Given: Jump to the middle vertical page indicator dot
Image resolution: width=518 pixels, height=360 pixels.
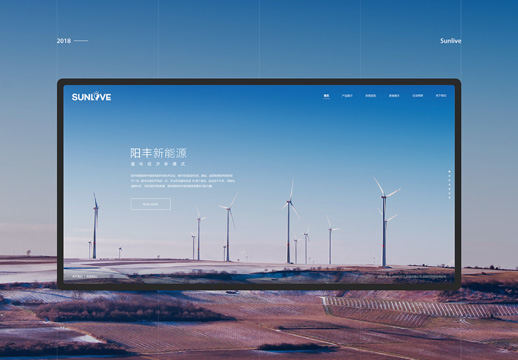Looking at the screenshot, I should (449, 185).
